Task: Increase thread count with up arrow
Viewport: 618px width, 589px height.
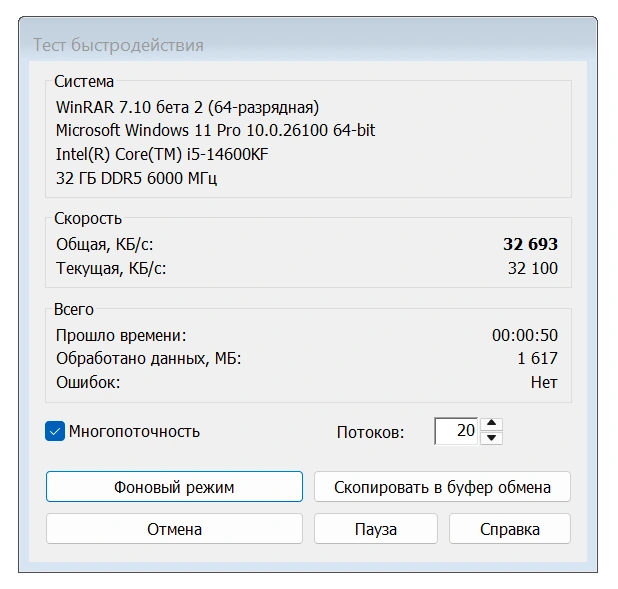Action: (x=491, y=424)
